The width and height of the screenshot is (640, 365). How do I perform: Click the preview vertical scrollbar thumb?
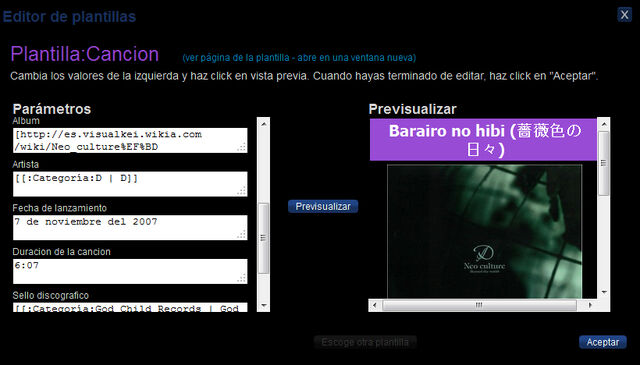[x=604, y=163]
